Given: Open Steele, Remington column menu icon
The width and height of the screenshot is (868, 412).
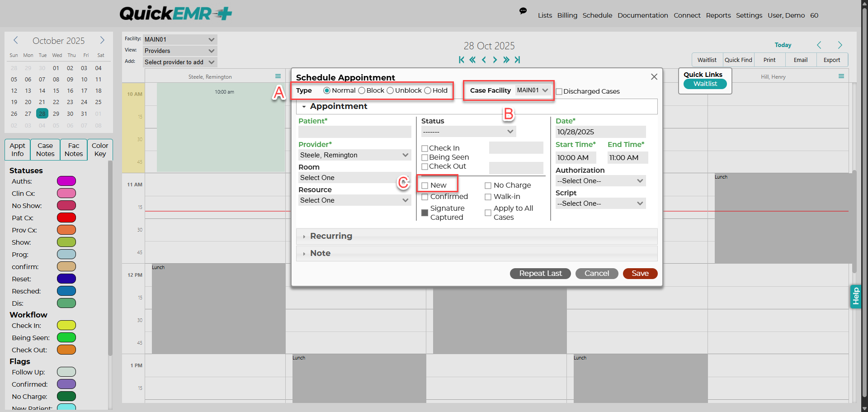Looking at the screenshot, I should (278, 76).
